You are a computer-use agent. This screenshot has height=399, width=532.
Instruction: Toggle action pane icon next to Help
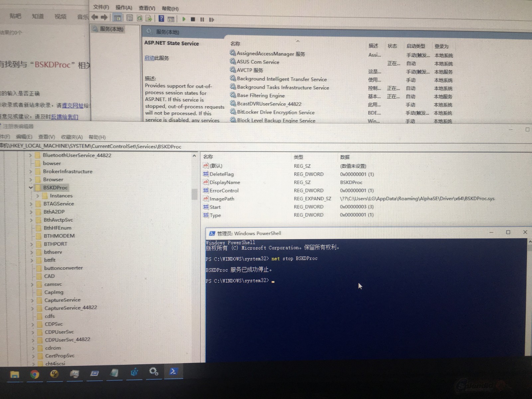pos(171,19)
